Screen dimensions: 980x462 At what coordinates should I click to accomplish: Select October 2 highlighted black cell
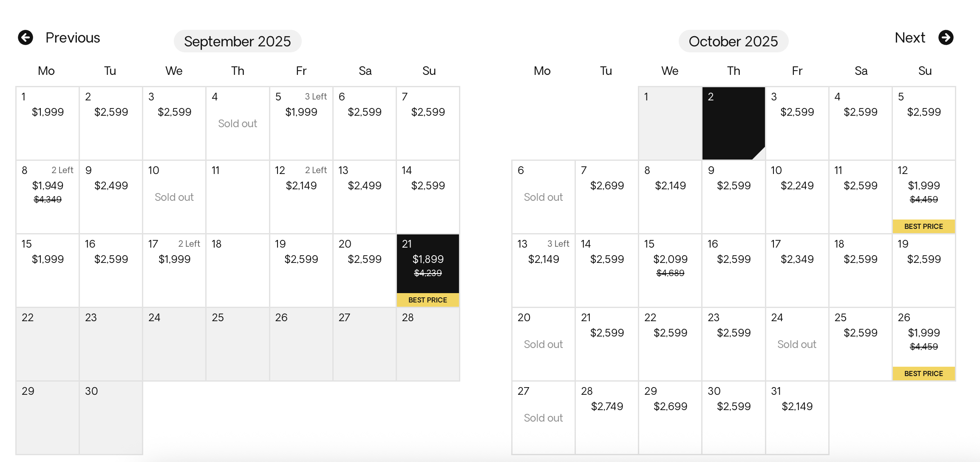(x=734, y=123)
